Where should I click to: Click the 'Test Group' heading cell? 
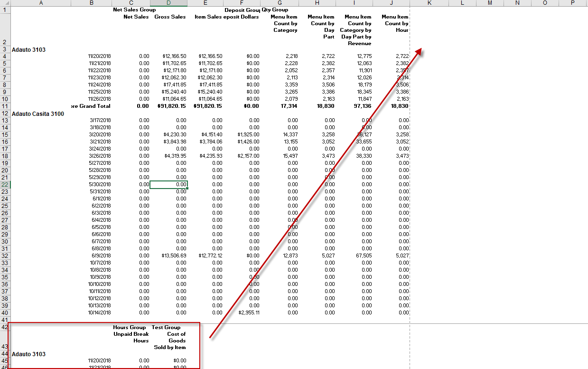coord(166,327)
